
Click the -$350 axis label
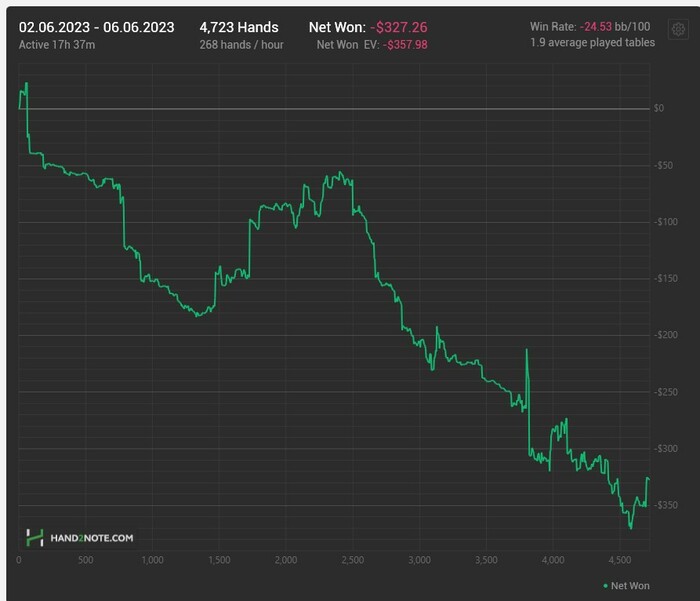pyautogui.click(x=666, y=505)
